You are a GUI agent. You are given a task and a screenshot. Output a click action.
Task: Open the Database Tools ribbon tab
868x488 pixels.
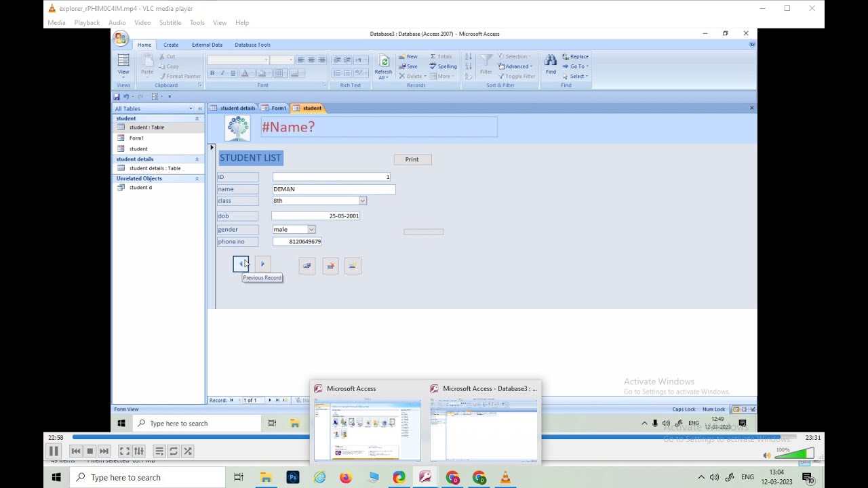(252, 45)
